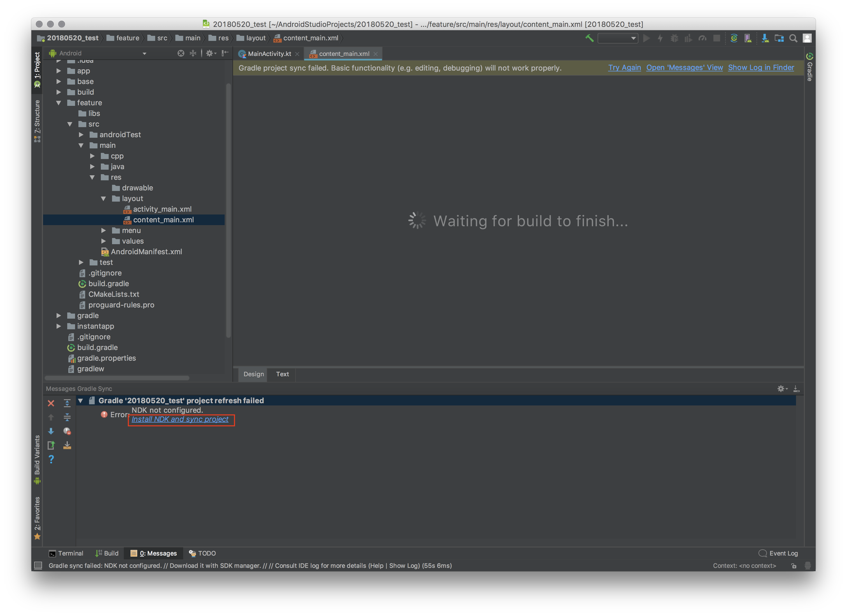Open the Messages panel settings gear
This screenshot has height=616, width=847.
click(x=782, y=389)
